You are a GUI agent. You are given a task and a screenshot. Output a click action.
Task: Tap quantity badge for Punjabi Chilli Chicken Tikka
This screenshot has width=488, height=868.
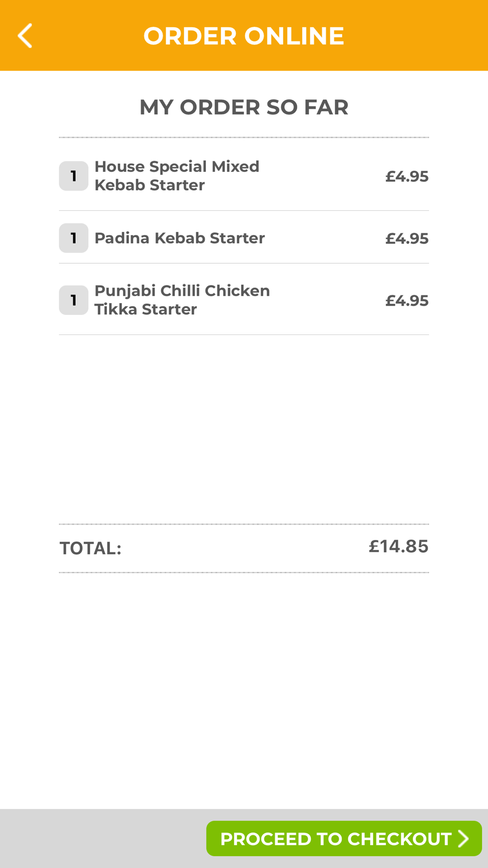tap(74, 300)
